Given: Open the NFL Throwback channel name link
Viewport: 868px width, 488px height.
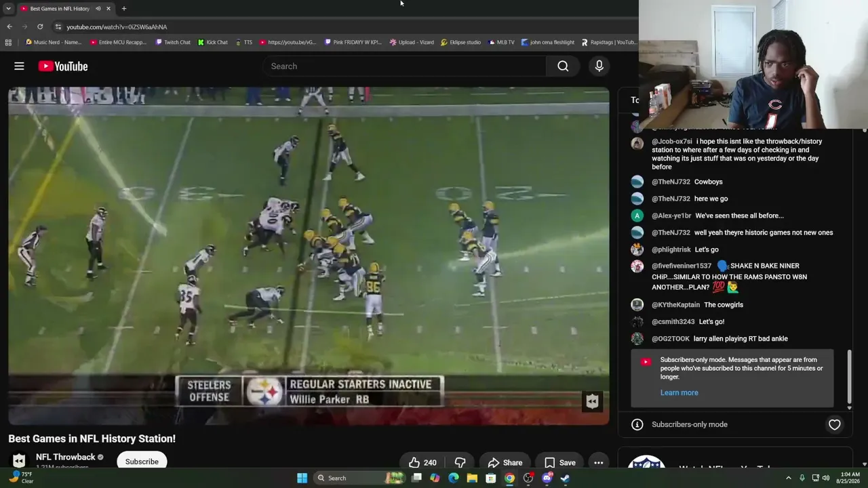Looking at the screenshot, I should tap(66, 457).
